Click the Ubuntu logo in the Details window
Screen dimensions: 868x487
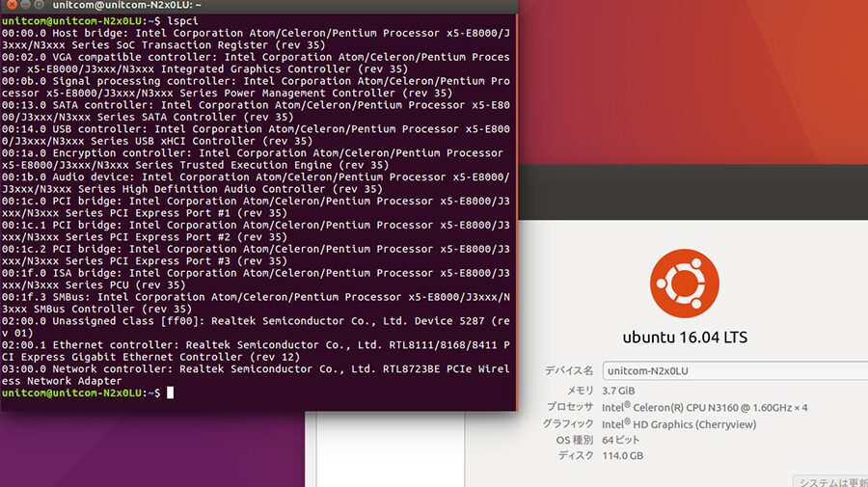[x=684, y=283]
